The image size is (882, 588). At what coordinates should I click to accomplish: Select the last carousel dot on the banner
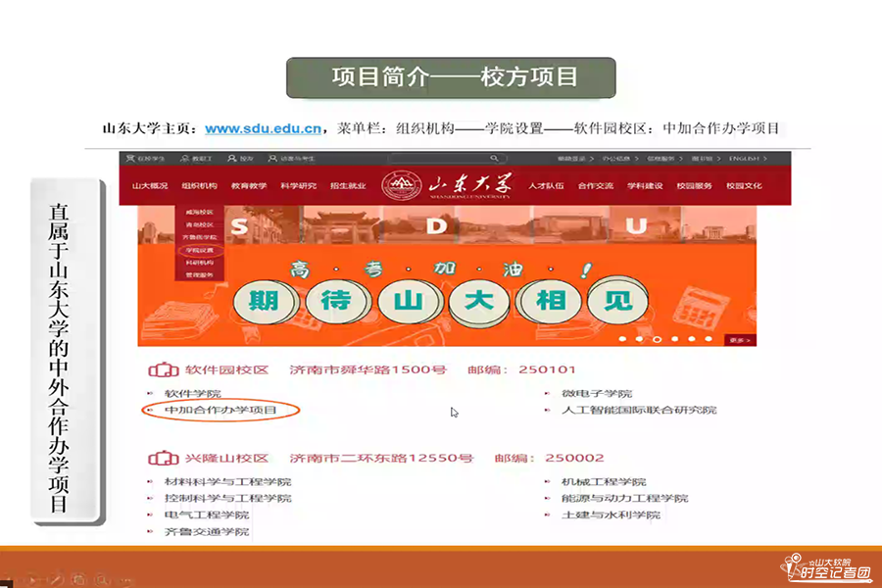(709, 339)
